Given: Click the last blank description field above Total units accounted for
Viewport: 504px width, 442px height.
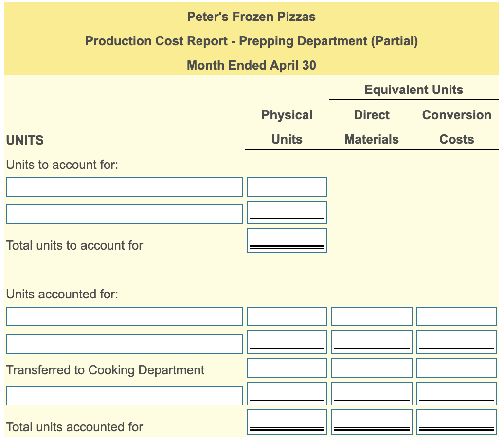Looking at the screenshot, I should [x=124, y=395].
